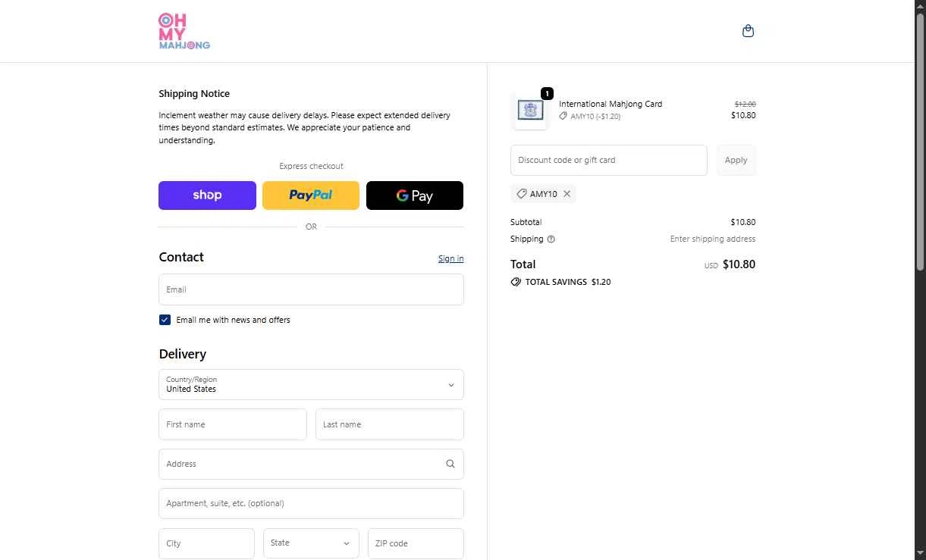Image resolution: width=926 pixels, height=560 pixels.
Task: Click the Discount code or gift card field
Action: pos(608,161)
